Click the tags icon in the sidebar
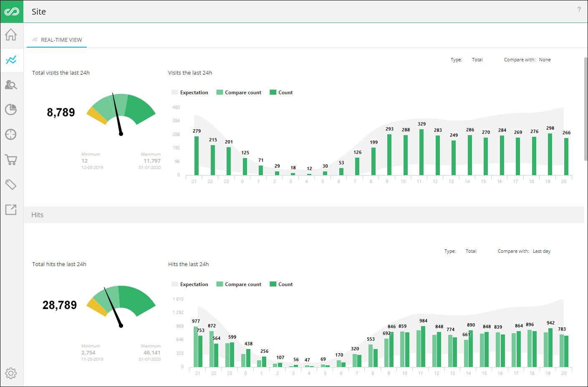588x387 pixels. point(11,184)
